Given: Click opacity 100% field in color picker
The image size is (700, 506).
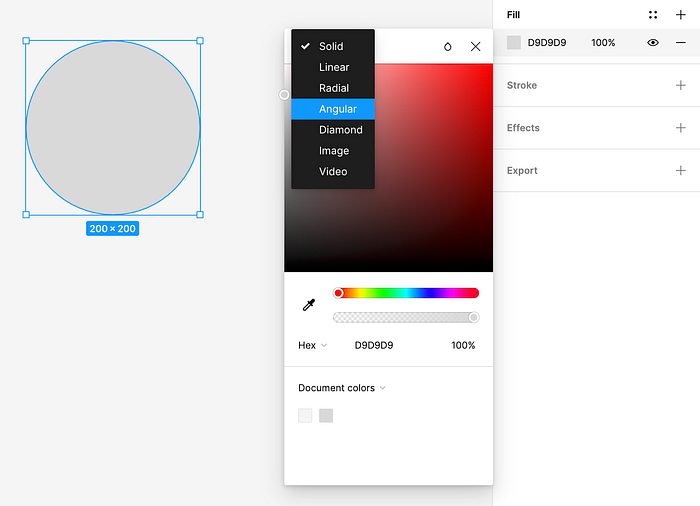Looking at the screenshot, I should tap(463, 345).
